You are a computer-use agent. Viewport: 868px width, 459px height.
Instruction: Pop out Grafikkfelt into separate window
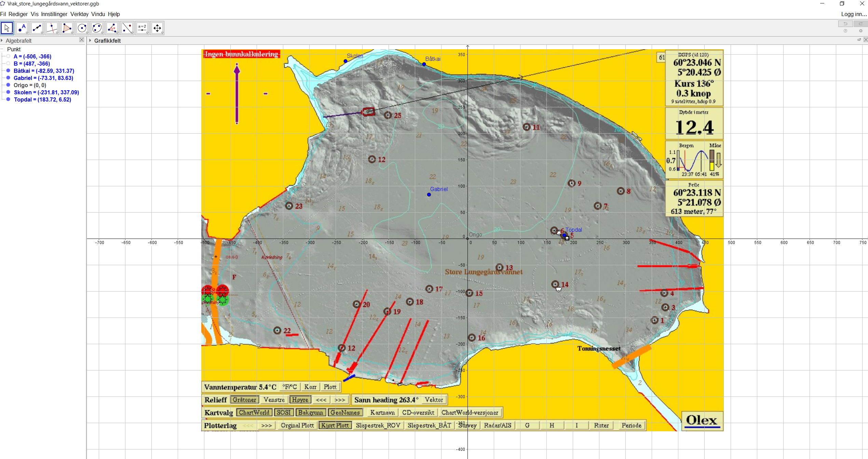point(859,40)
